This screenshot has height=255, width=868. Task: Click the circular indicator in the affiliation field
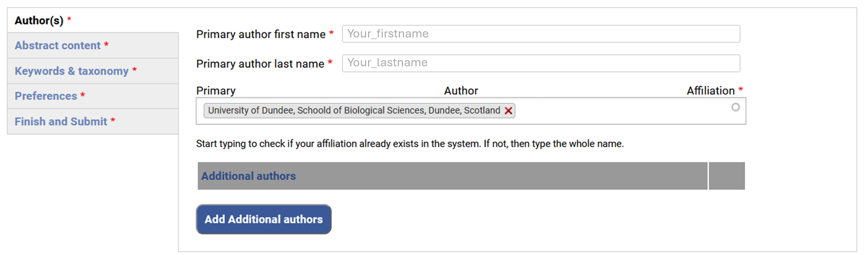(736, 107)
